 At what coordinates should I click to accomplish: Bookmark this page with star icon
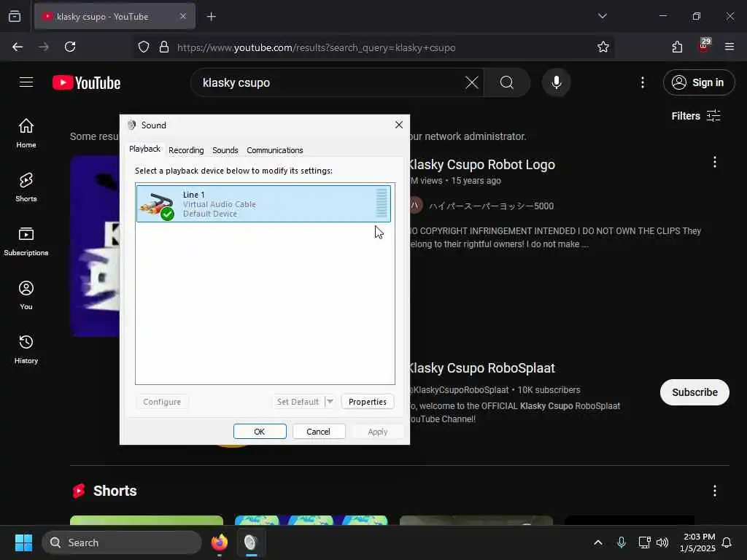click(x=603, y=47)
